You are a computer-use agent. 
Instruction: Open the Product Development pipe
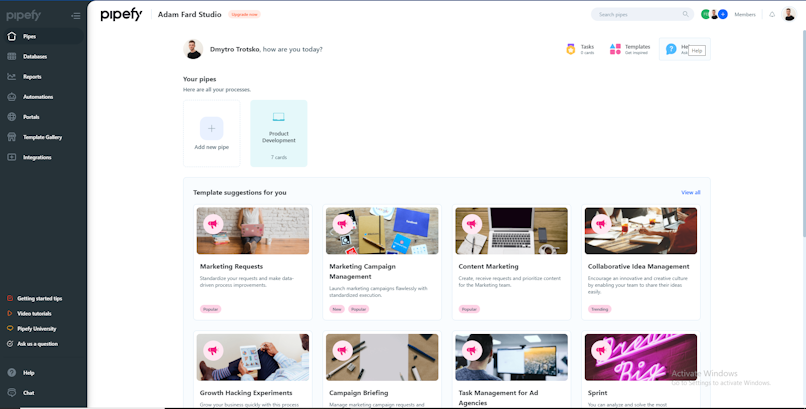[279, 134]
